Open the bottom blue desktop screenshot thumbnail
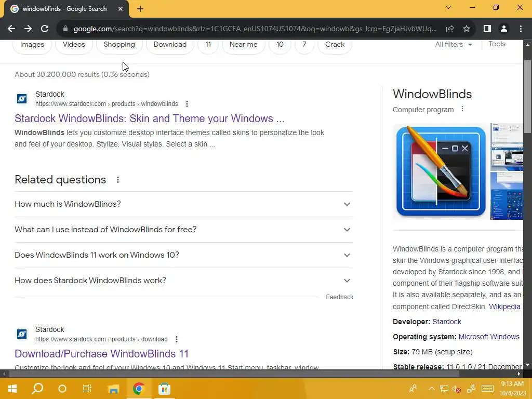The width and height of the screenshot is (532, 399). click(507, 196)
